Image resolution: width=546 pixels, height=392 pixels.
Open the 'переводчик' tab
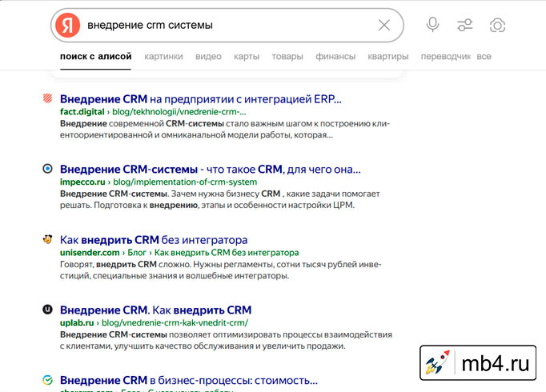446,56
